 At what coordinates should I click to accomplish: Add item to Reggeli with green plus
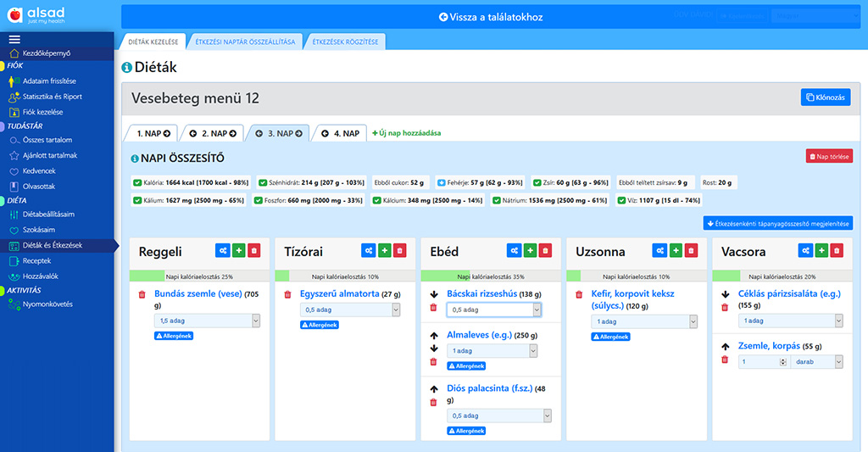[238, 251]
